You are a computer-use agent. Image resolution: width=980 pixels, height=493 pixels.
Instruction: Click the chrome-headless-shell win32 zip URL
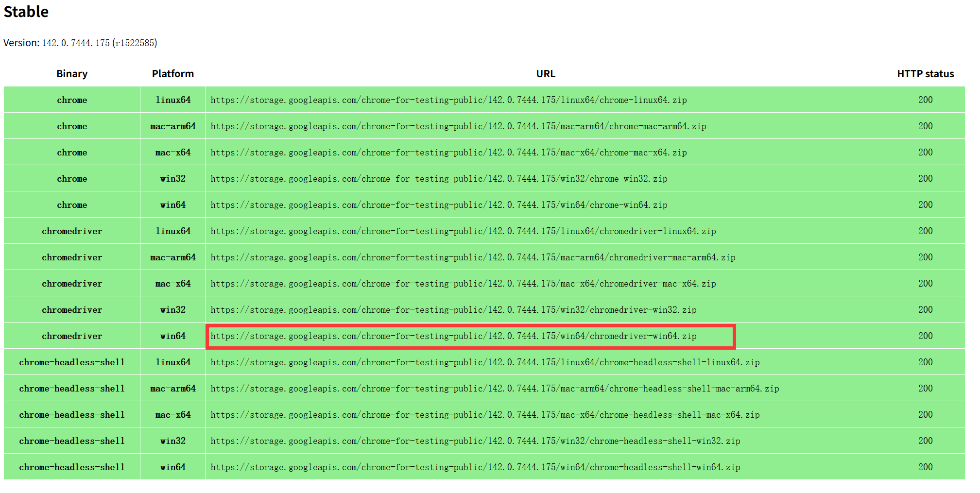475,441
